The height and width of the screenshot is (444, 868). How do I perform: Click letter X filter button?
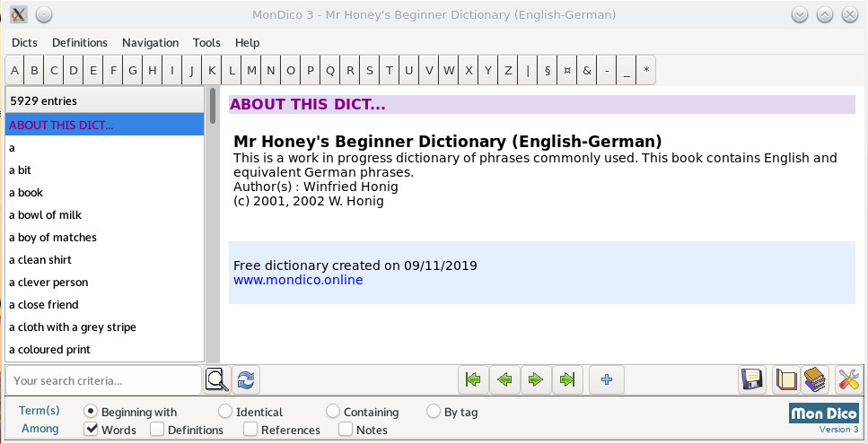[x=469, y=70]
